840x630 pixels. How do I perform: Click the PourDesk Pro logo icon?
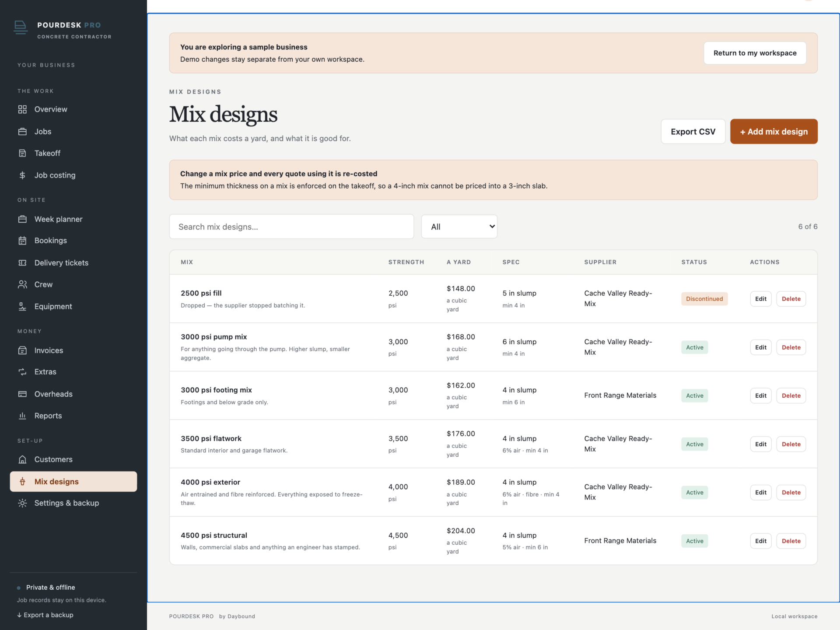[x=21, y=27]
